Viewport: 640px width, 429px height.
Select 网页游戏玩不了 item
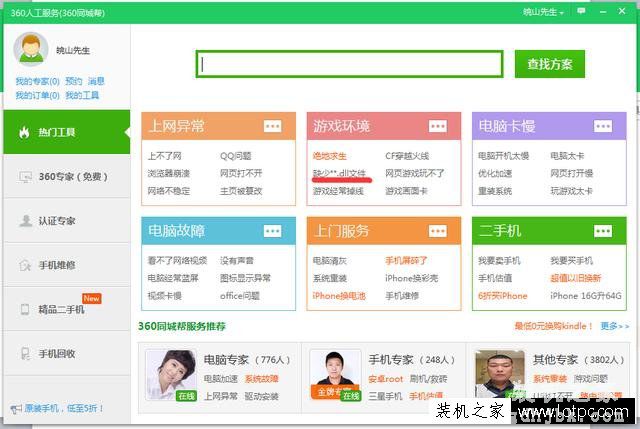415,173
